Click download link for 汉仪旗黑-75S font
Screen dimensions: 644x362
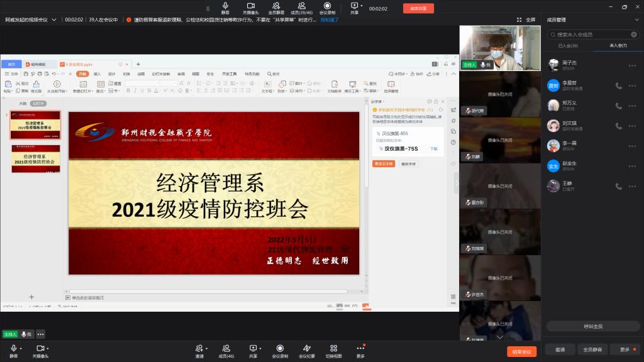pos(434,148)
